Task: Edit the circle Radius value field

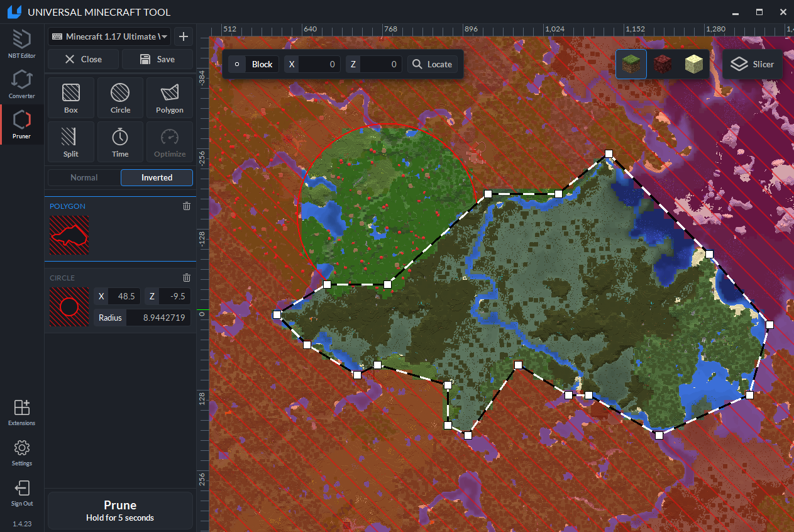Action: (158, 318)
